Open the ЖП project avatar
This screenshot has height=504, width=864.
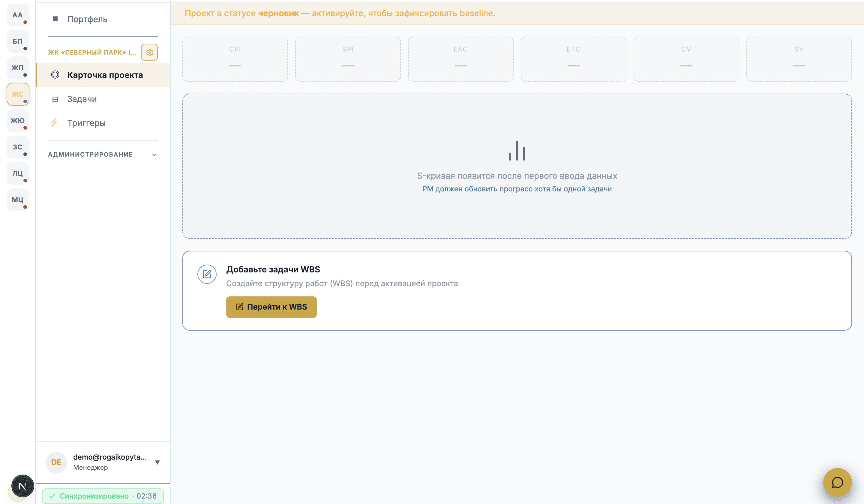click(x=18, y=68)
